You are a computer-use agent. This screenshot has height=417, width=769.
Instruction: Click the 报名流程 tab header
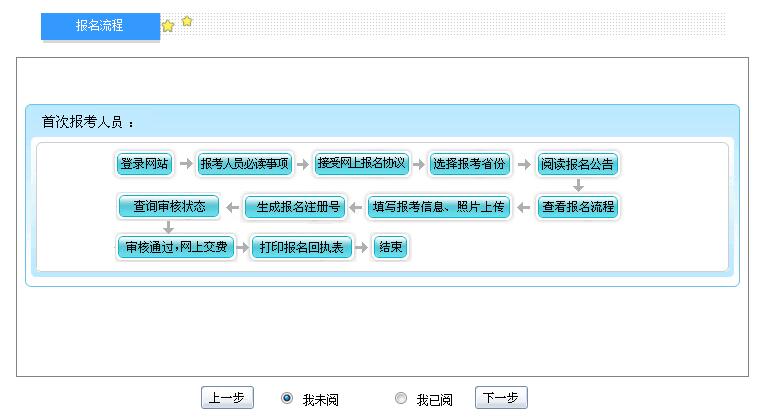pos(100,26)
